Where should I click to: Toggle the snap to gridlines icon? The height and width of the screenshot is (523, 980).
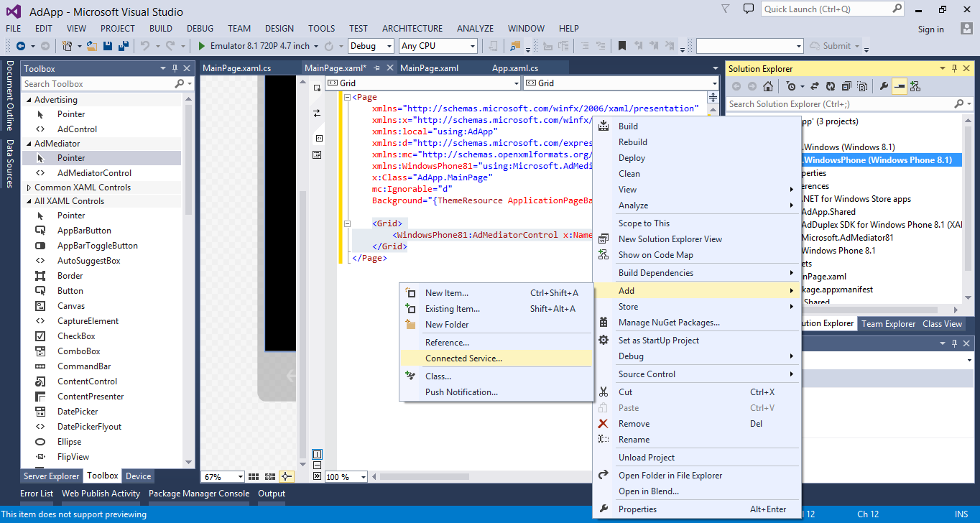[270, 476]
